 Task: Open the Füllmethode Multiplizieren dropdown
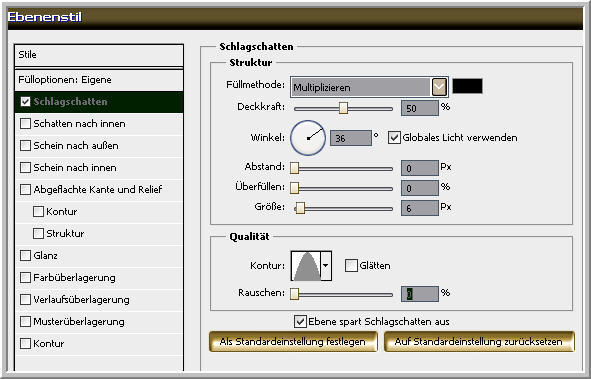coord(369,87)
